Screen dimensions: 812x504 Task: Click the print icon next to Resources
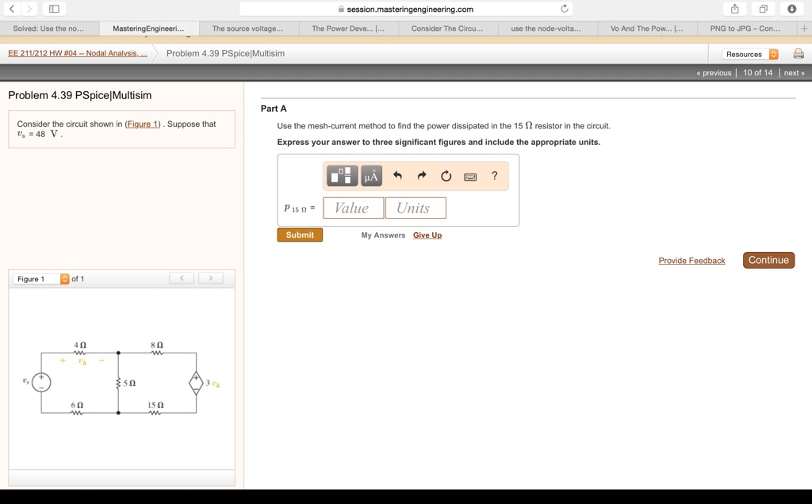click(799, 53)
